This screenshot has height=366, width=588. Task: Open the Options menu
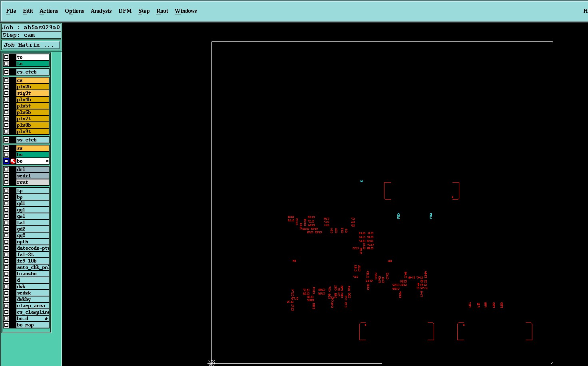tap(74, 11)
